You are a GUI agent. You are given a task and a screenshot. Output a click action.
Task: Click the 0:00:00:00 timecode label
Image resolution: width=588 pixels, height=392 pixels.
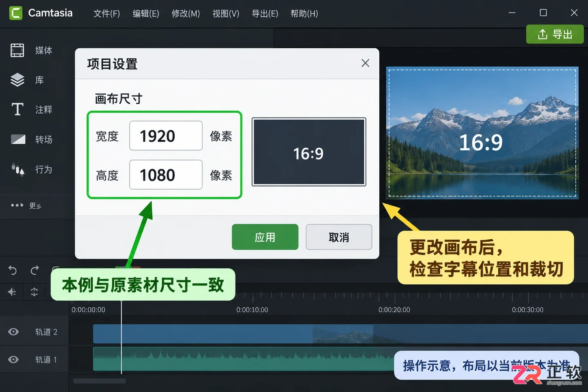(88, 310)
